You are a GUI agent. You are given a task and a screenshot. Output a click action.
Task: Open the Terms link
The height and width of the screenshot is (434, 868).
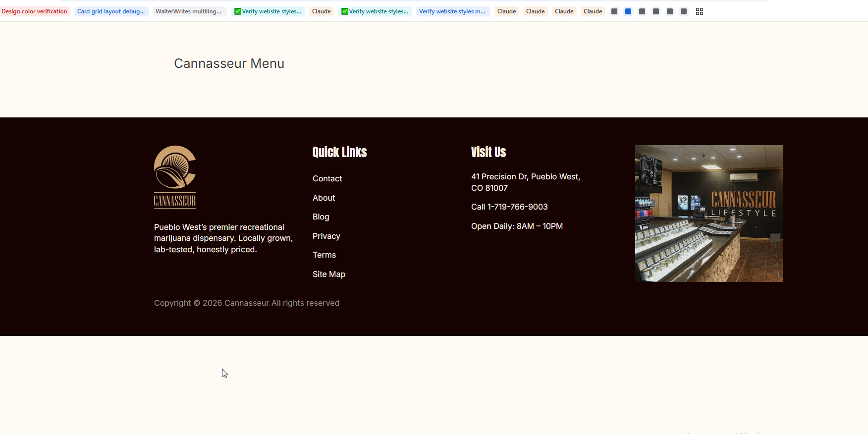(324, 255)
